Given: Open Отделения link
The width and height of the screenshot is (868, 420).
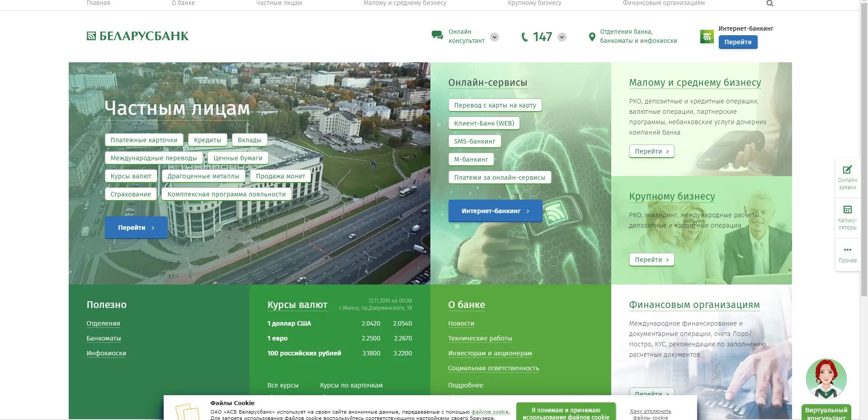Looking at the screenshot, I should click(103, 323).
